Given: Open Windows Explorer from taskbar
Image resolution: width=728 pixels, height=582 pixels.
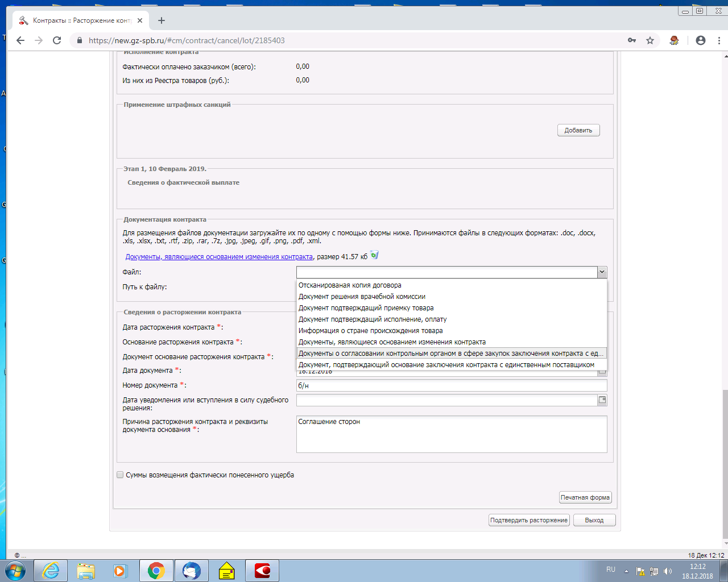Looking at the screenshot, I should tap(86, 570).
